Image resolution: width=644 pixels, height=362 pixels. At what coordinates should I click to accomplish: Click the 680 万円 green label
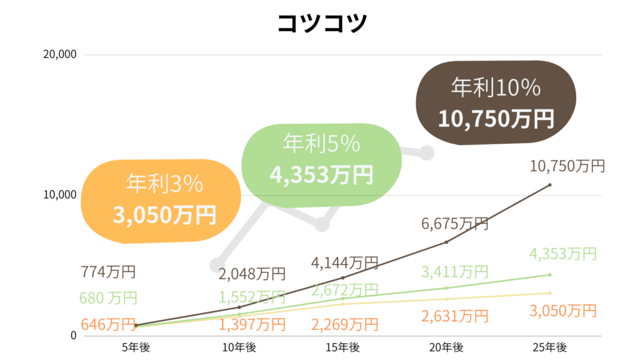(x=108, y=298)
